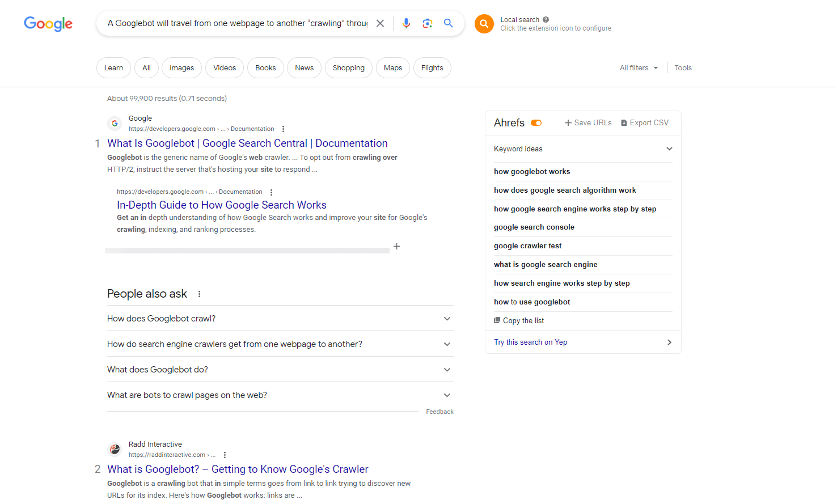Click the Ahrefs panel title
The width and height of the screenshot is (837, 504).
(x=509, y=123)
